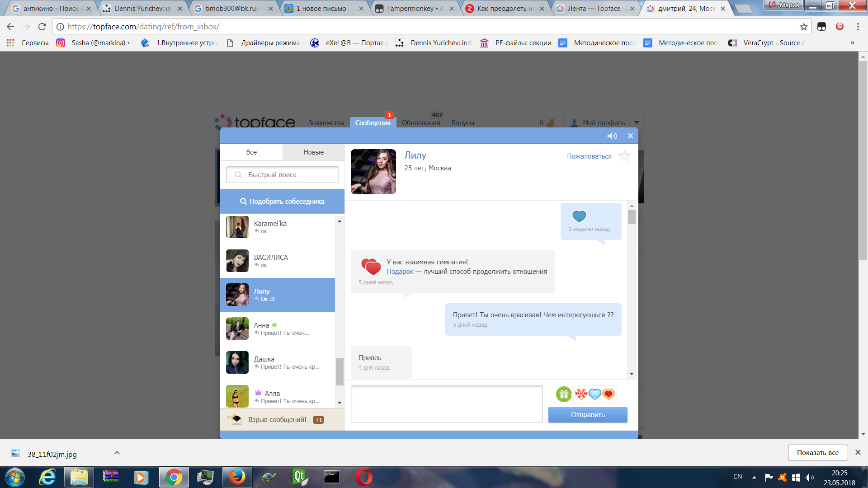The height and width of the screenshot is (488, 868).
Task: Open the Tampermonkey extension icon
Action: point(821,27)
